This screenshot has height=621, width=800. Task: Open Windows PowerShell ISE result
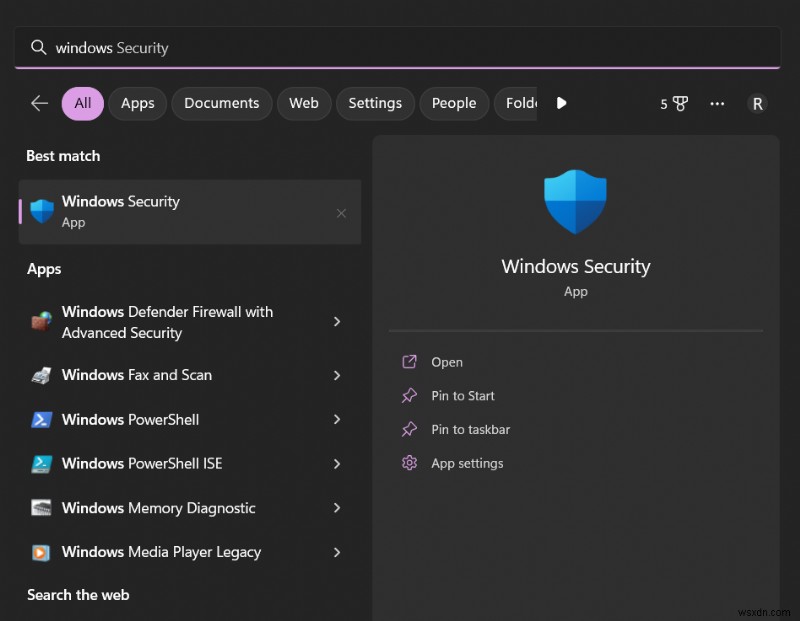[190, 463]
